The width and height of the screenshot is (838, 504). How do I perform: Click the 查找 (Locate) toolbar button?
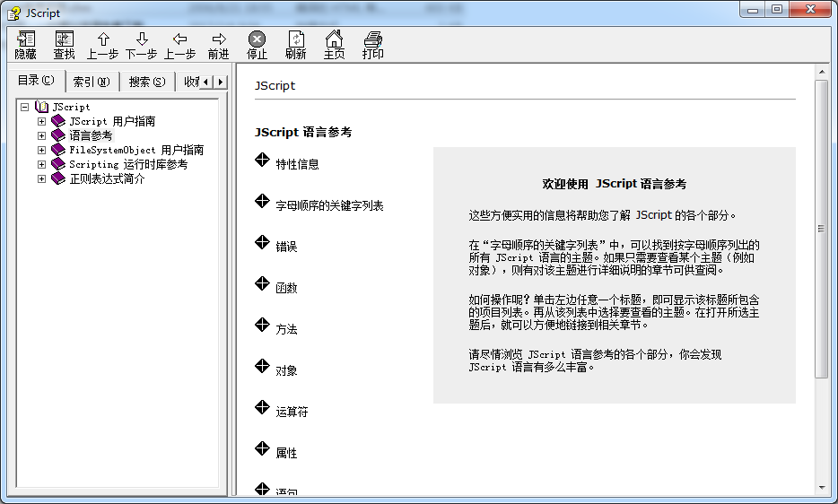coord(64,45)
